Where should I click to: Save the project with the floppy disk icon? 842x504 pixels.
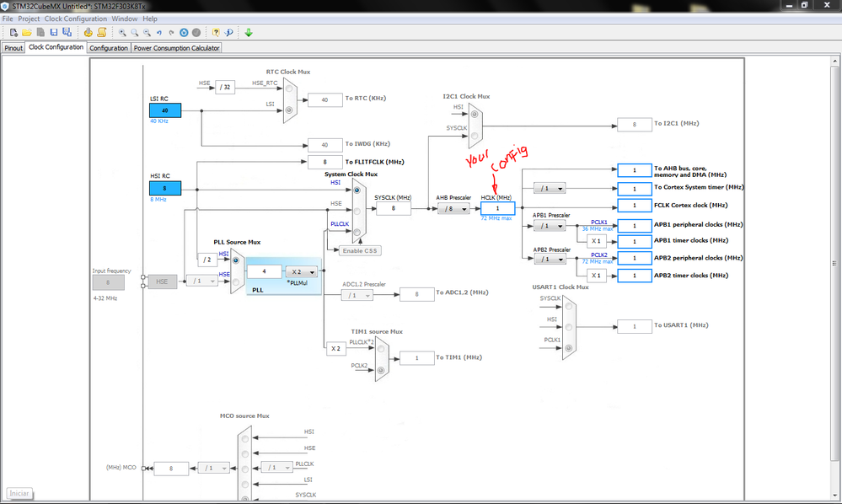tap(54, 33)
